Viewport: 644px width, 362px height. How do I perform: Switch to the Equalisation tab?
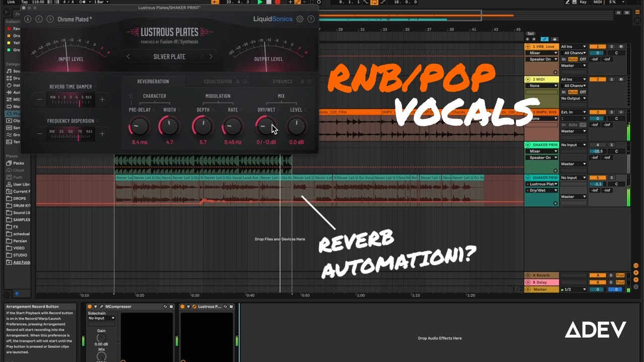(218, 81)
